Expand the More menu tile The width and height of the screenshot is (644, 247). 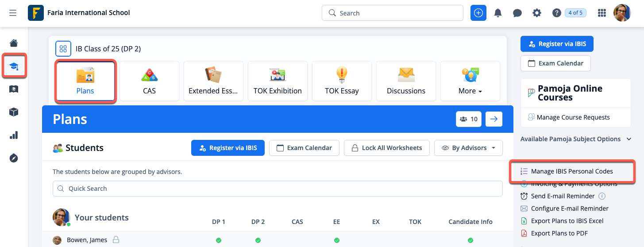470,81
